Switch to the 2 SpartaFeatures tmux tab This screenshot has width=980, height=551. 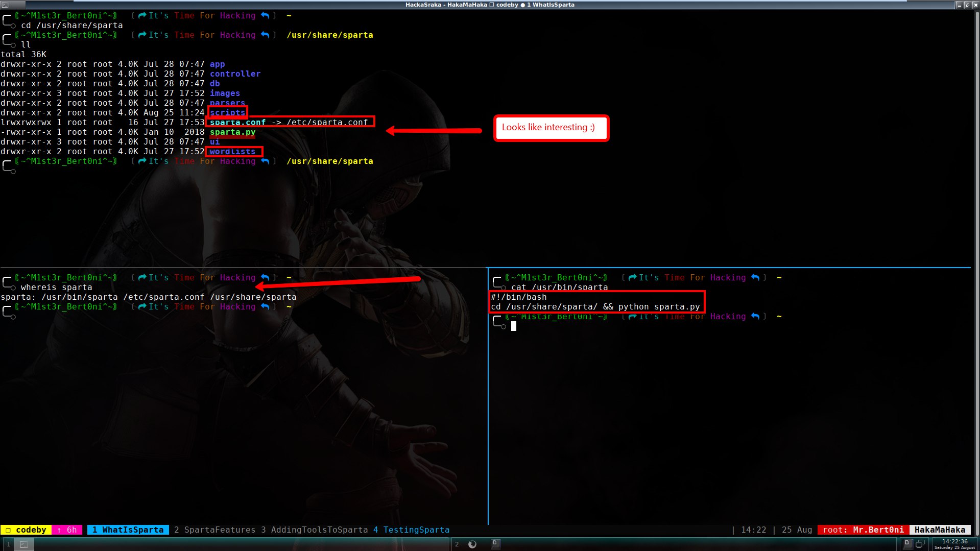pyautogui.click(x=214, y=530)
